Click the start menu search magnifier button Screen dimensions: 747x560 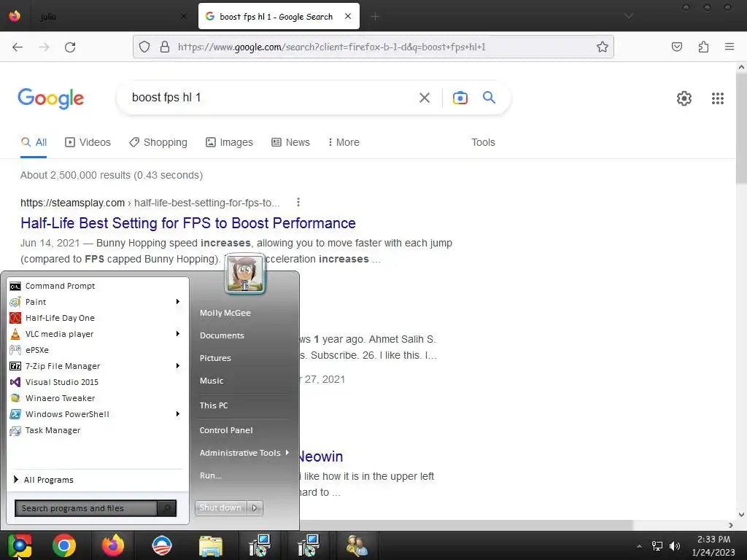coord(167,508)
